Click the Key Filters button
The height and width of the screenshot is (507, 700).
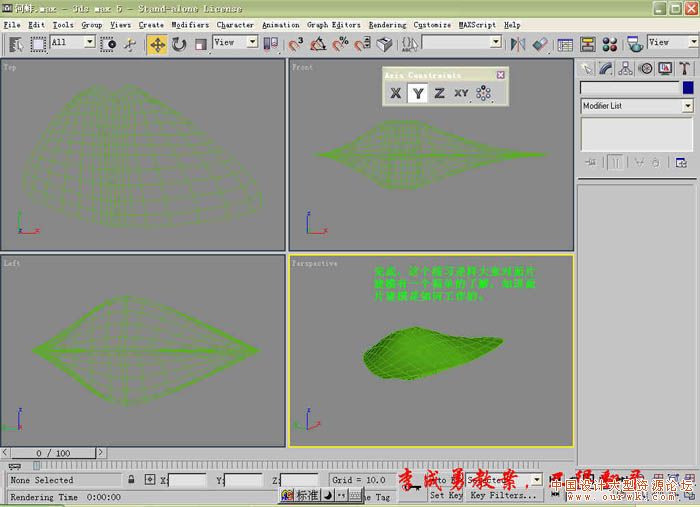505,495
